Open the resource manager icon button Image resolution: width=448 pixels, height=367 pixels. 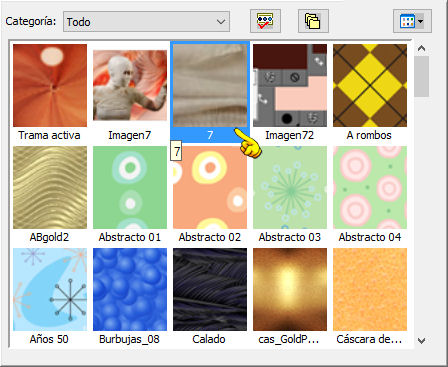[x=265, y=21]
